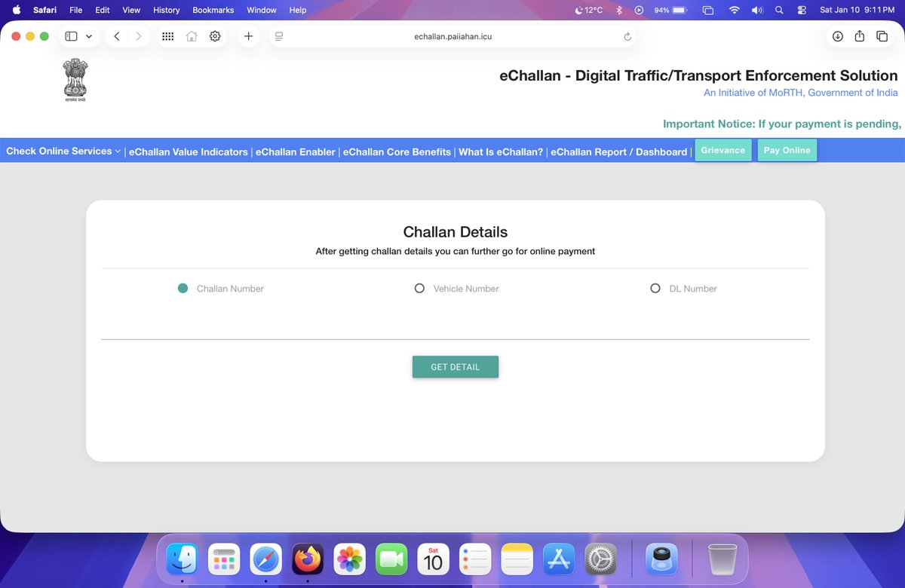This screenshot has width=905, height=588.
Task: Open the Safari menu
Action: [x=44, y=10]
